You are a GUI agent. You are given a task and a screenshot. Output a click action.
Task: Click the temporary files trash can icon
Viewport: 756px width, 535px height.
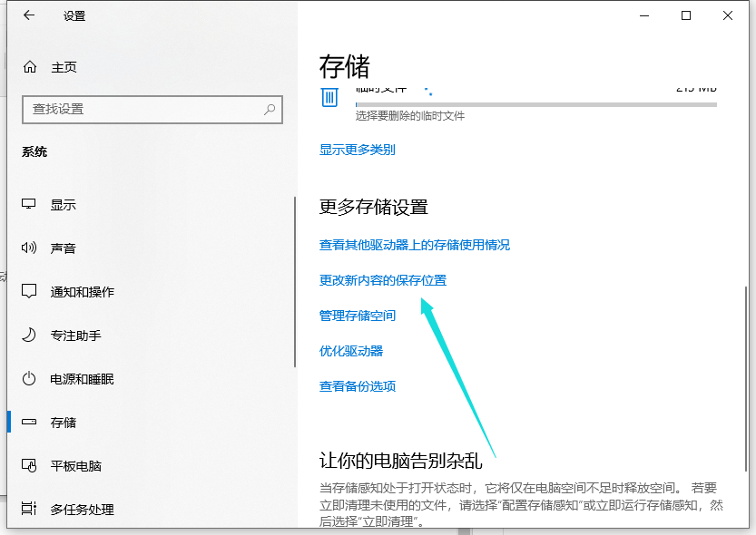click(329, 96)
